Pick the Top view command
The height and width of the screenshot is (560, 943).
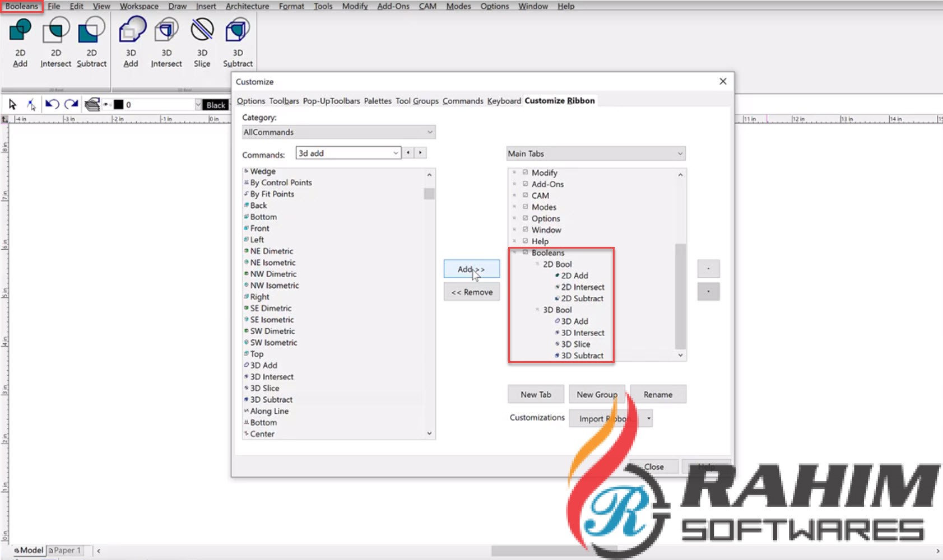point(257,354)
